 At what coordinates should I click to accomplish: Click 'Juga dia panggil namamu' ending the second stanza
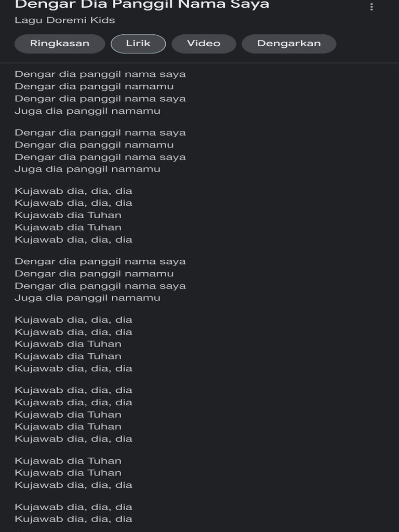87,169
